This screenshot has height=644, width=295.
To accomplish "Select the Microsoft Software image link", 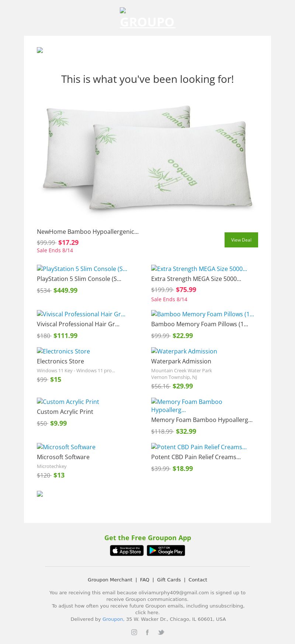I will tap(66, 447).
